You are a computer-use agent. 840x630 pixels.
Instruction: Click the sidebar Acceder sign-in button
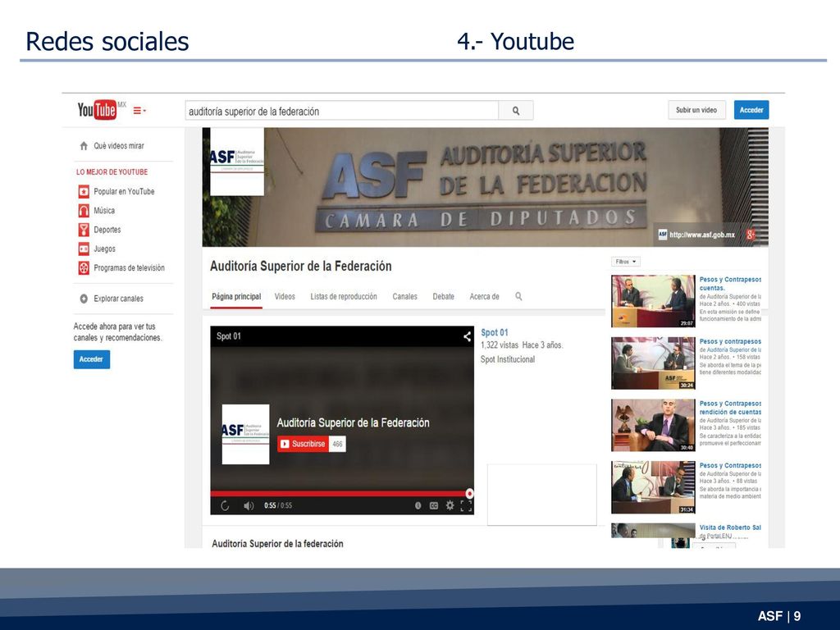pos(92,359)
